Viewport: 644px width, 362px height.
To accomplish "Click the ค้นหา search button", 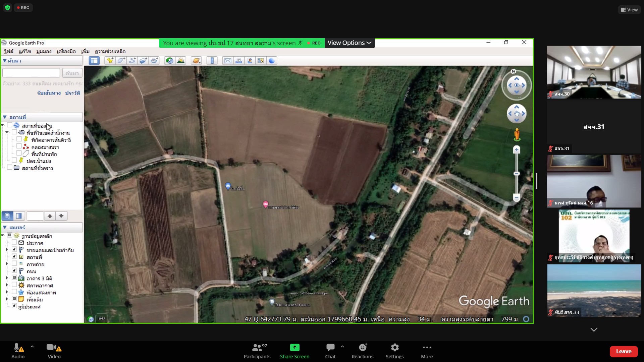I will [x=72, y=73].
